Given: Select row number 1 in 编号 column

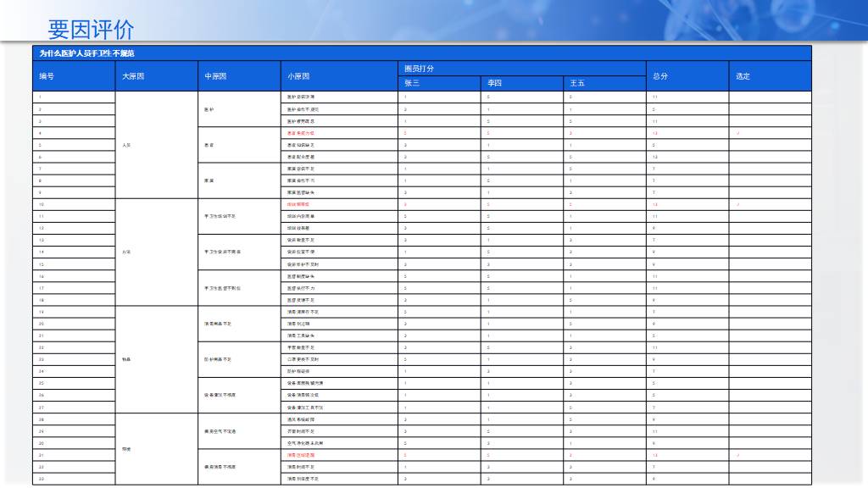Looking at the screenshot, I should point(40,97).
